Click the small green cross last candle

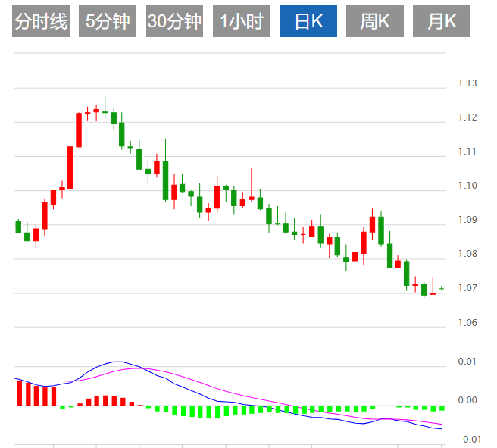(x=442, y=288)
